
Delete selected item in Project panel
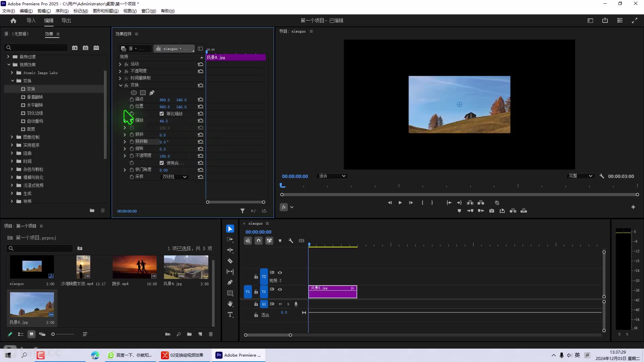click(211, 334)
